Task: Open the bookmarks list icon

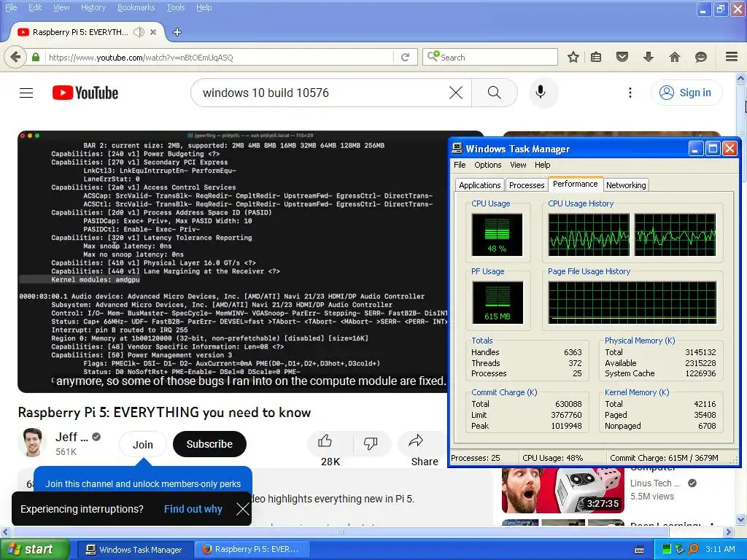Action: pyautogui.click(x=596, y=57)
